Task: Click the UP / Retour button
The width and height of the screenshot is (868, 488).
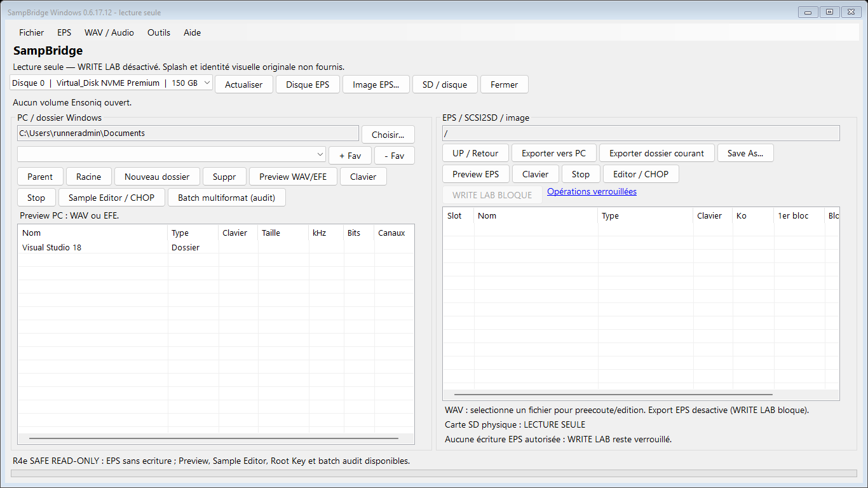Action: pos(475,153)
